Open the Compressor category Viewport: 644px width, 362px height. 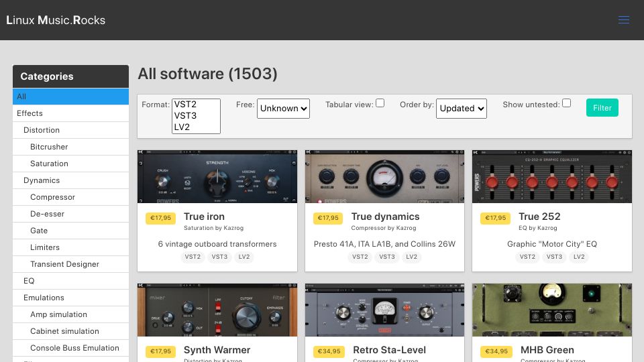point(70,197)
